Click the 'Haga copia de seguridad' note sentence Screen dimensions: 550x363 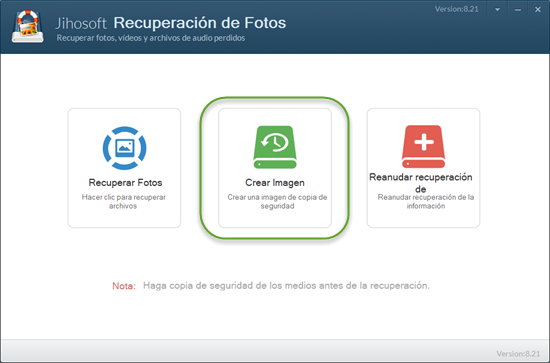286,285
